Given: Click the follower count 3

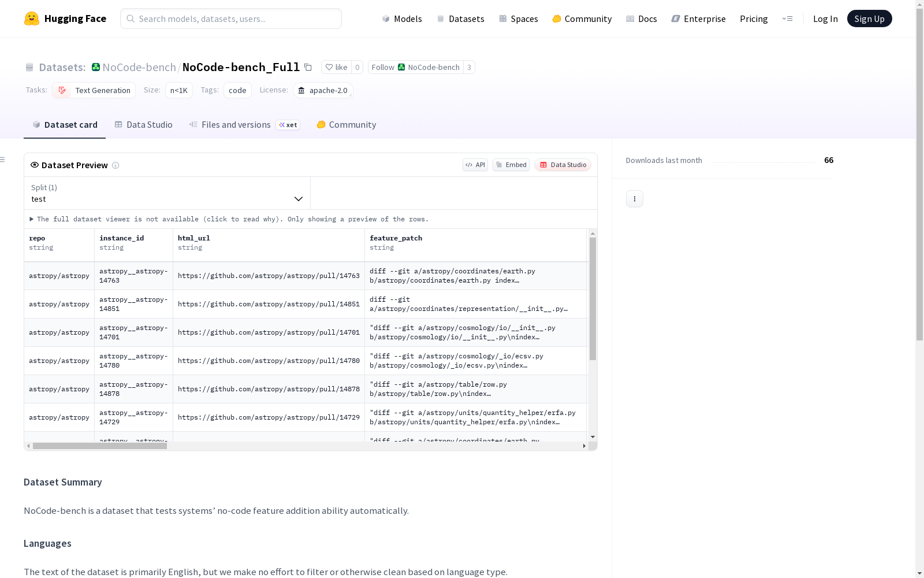Looking at the screenshot, I should point(469,67).
